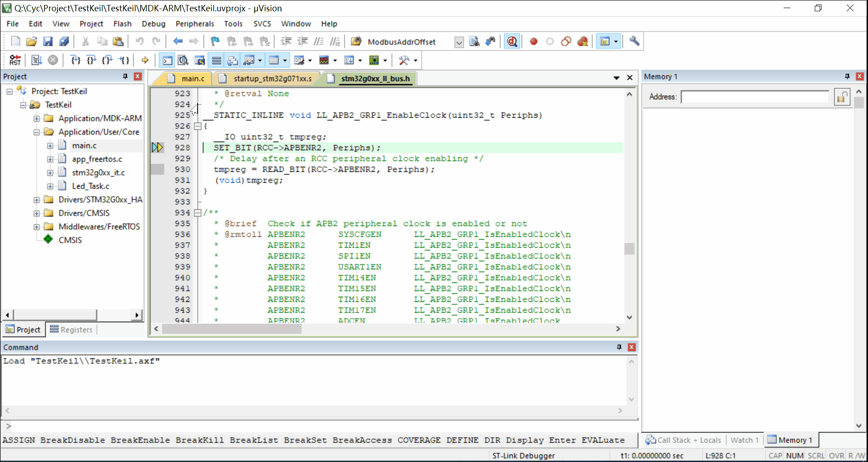868x462 pixels.
Task: Collapse the code fold at line 926
Action: point(198,126)
